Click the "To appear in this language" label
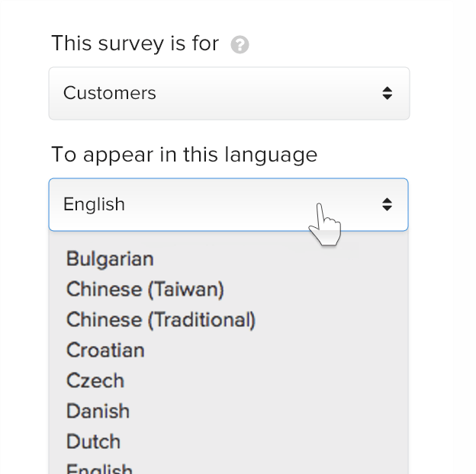 (184, 155)
